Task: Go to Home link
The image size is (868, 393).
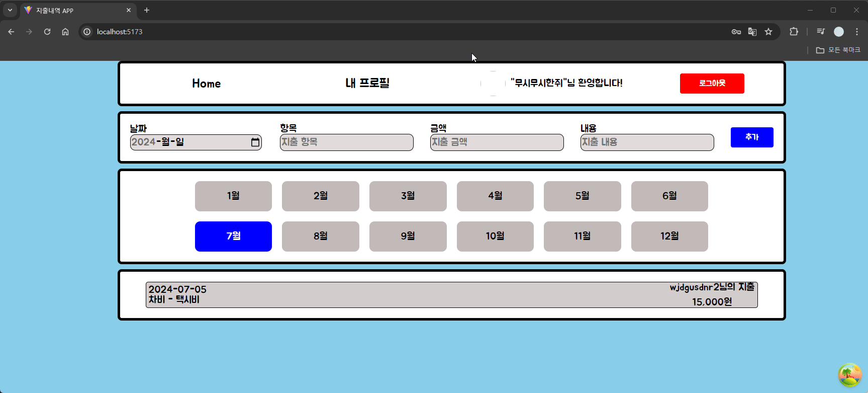Action: [x=206, y=84]
